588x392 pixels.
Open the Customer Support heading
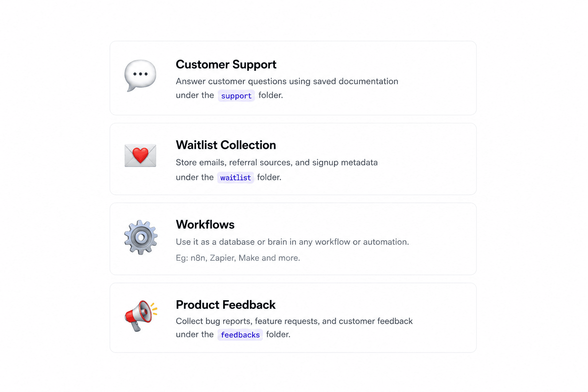pos(226,65)
